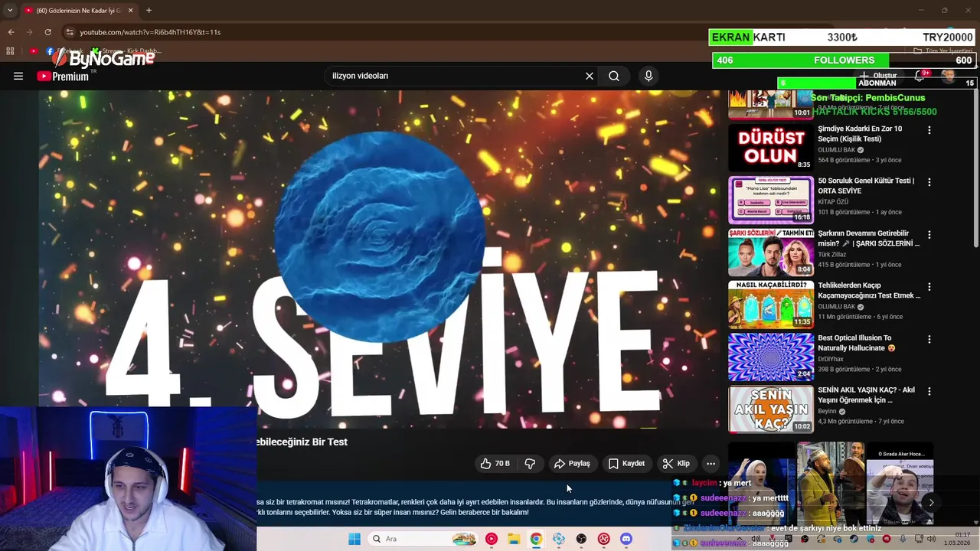Go to YouTube Premium home logo

(x=63, y=76)
